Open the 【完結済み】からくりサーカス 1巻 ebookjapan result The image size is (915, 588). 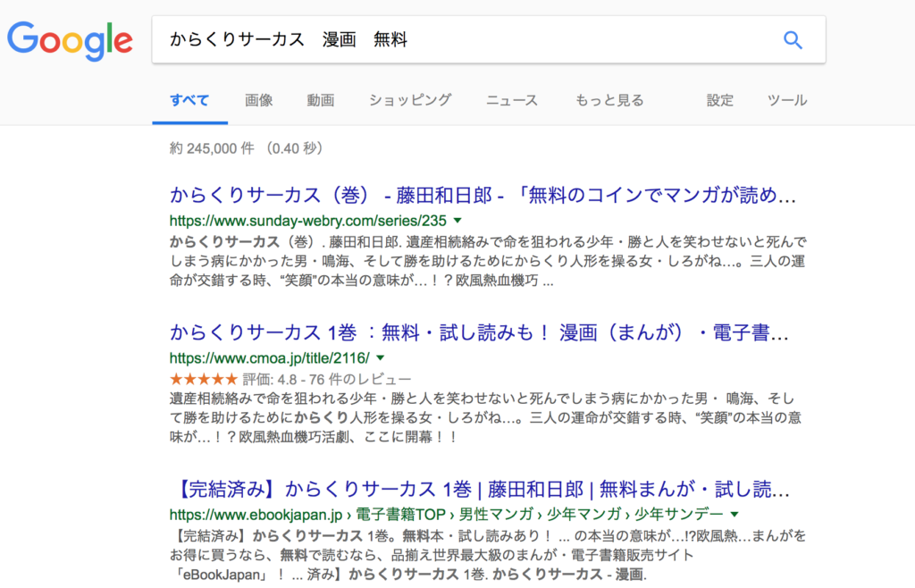tap(482, 489)
